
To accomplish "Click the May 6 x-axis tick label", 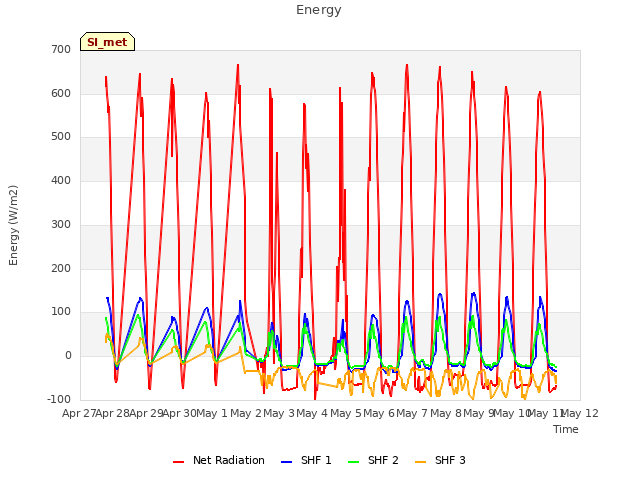I will pos(379,413).
